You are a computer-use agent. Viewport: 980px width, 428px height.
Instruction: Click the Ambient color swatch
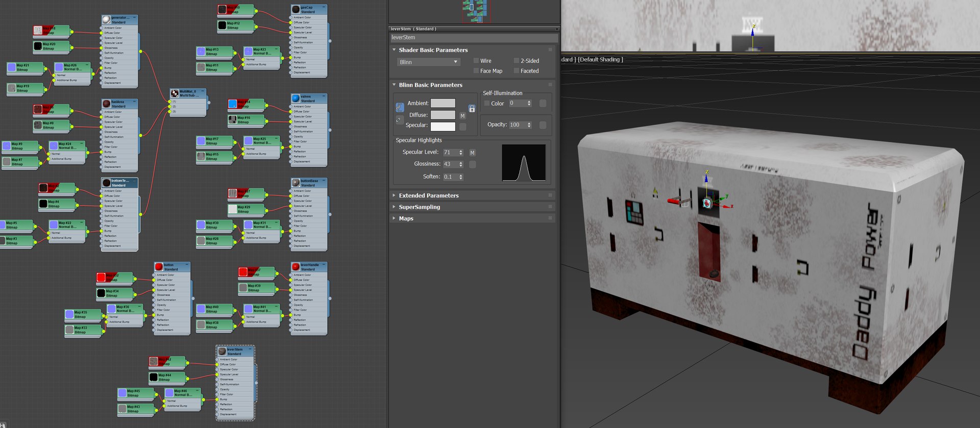(x=443, y=104)
